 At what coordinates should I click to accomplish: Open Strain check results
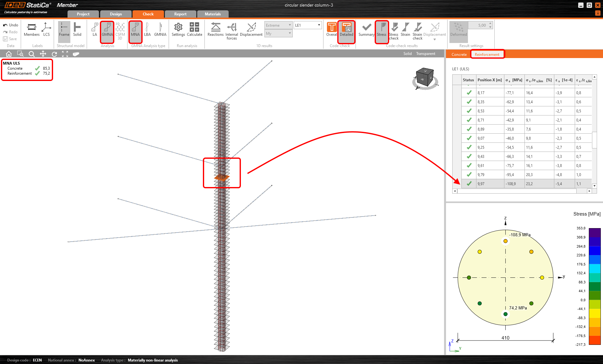417,31
